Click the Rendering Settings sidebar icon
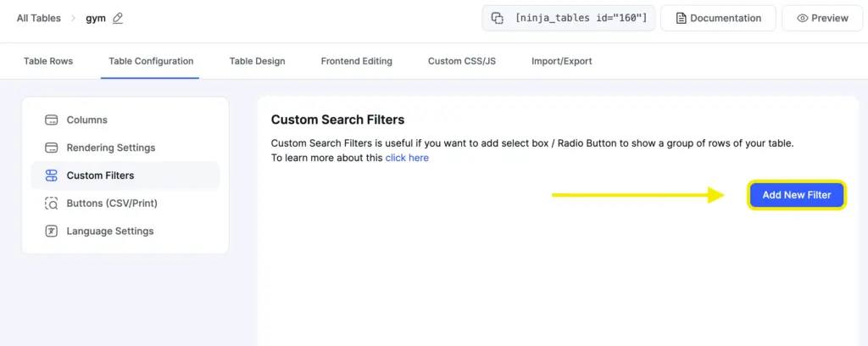The height and width of the screenshot is (346, 868). pos(51,148)
